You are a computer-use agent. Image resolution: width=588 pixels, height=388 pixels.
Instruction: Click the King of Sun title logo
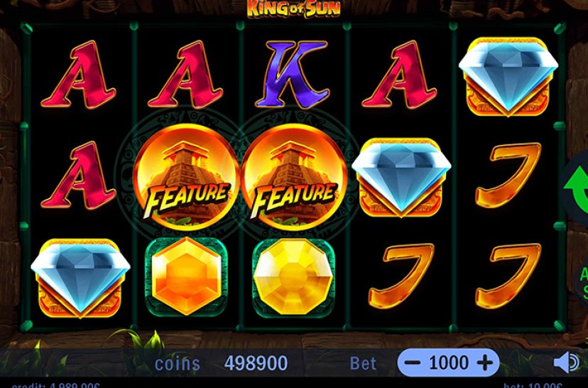click(293, 9)
